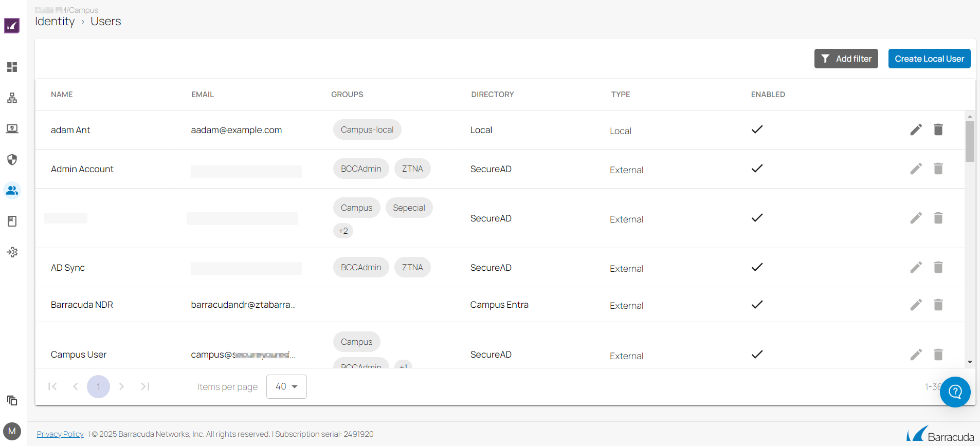The image size is (980, 446).
Task: Click the adam Ant name
Action: (70, 130)
